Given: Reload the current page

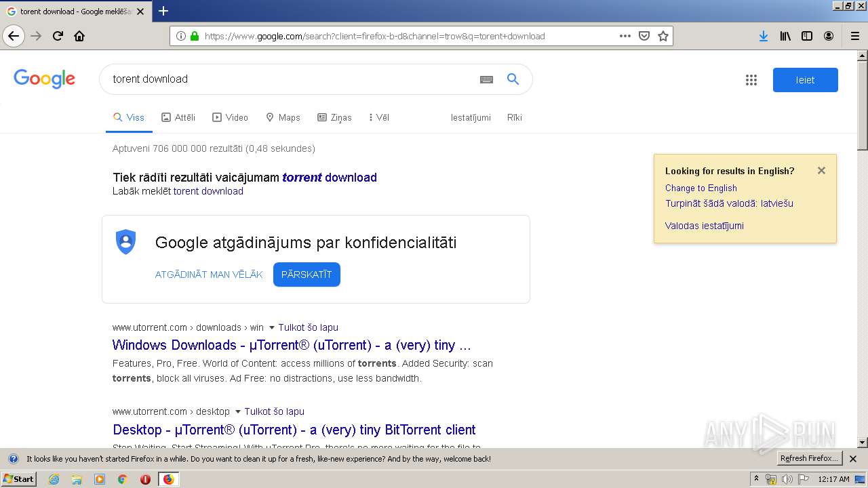Looking at the screenshot, I should click(58, 36).
